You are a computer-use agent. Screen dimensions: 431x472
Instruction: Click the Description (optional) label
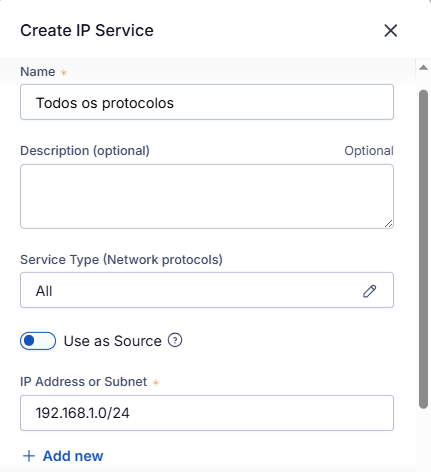coord(85,151)
